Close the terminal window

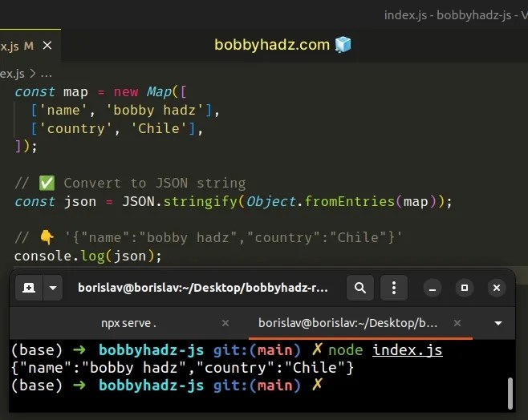click(x=497, y=288)
